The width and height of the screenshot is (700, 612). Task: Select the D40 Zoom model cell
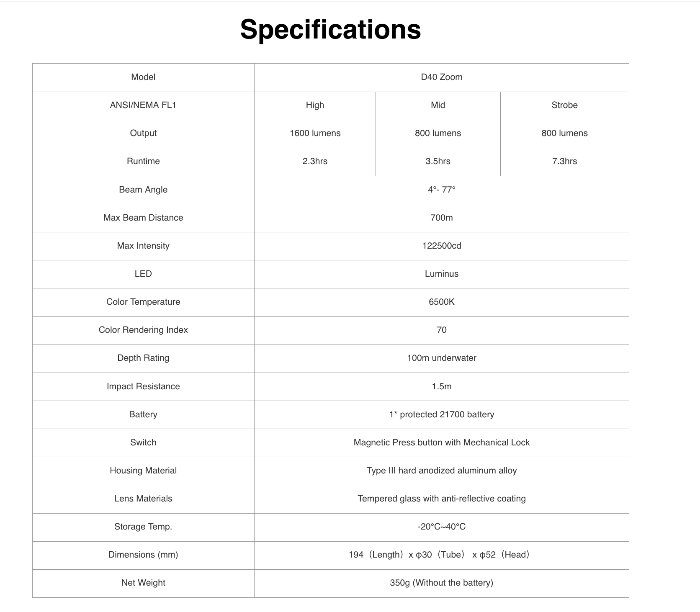tap(441, 77)
